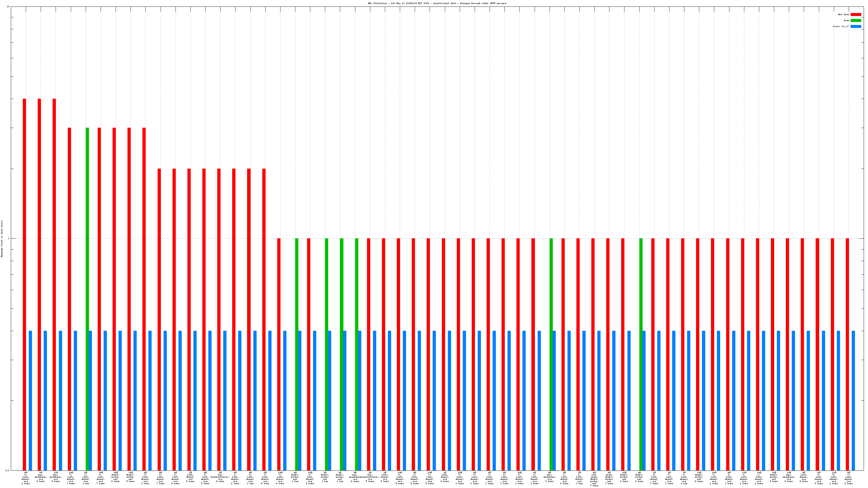The image size is (868, 488).
Task: Click the 10@ zen.spamhaus.org 8 hops label
Action: pyautogui.click(x=789, y=477)
